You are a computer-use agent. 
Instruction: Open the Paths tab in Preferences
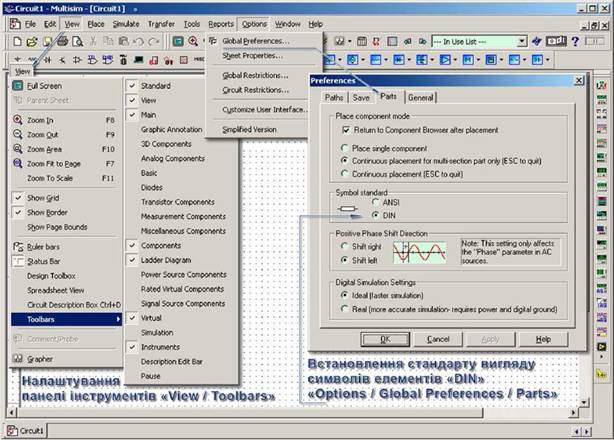point(333,97)
